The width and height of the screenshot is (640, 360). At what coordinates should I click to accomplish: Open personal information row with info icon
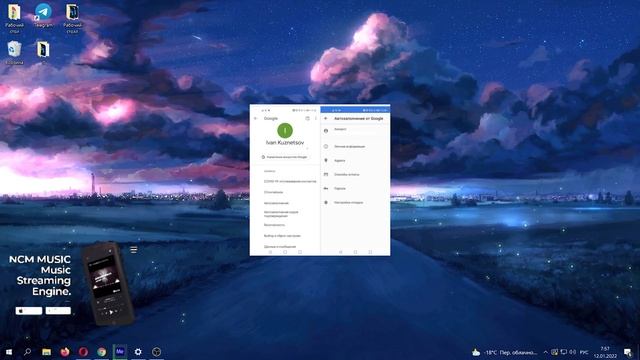pos(355,146)
